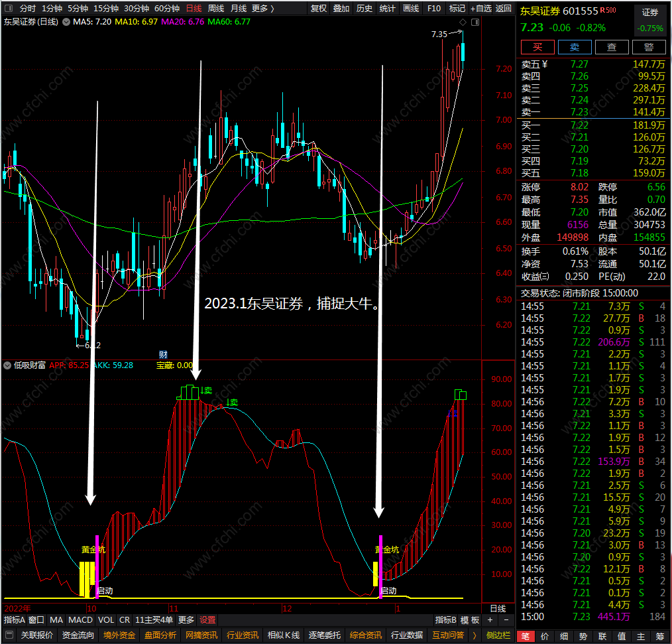
Task: Click the 模板 template button
Action: coord(470,620)
